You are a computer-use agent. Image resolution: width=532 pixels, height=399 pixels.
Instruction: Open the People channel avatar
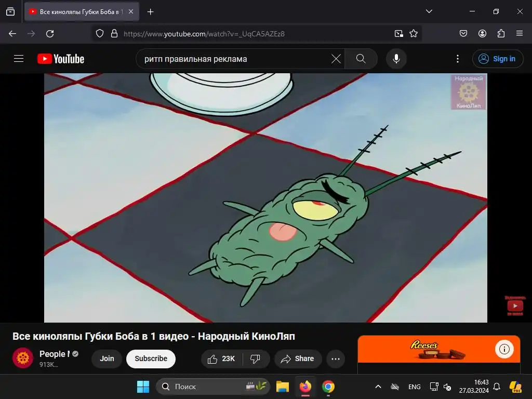coord(23,358)
